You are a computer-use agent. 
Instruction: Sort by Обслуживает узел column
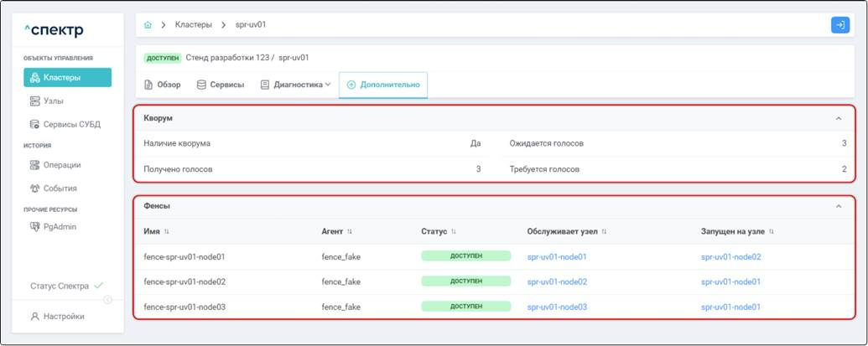pyautogui.click(x=604, y=231)
